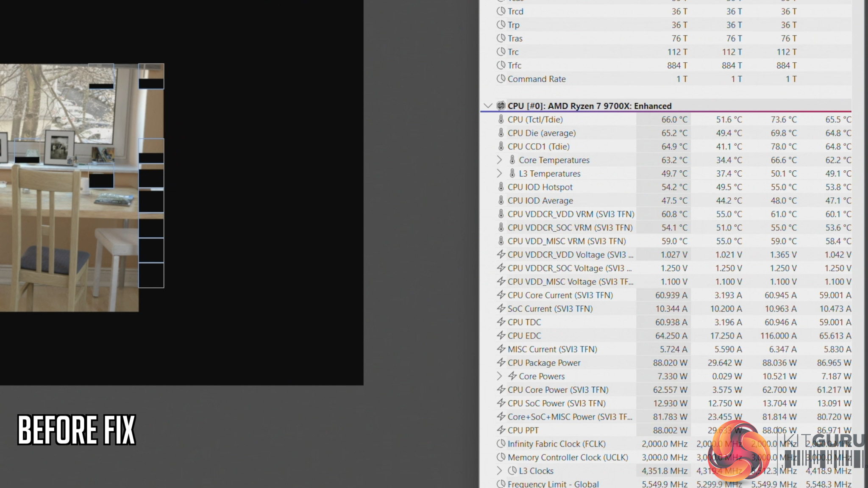Click the thermometer icon beside CPU (Tctl/Tdie)

click(x=501, y=119)
